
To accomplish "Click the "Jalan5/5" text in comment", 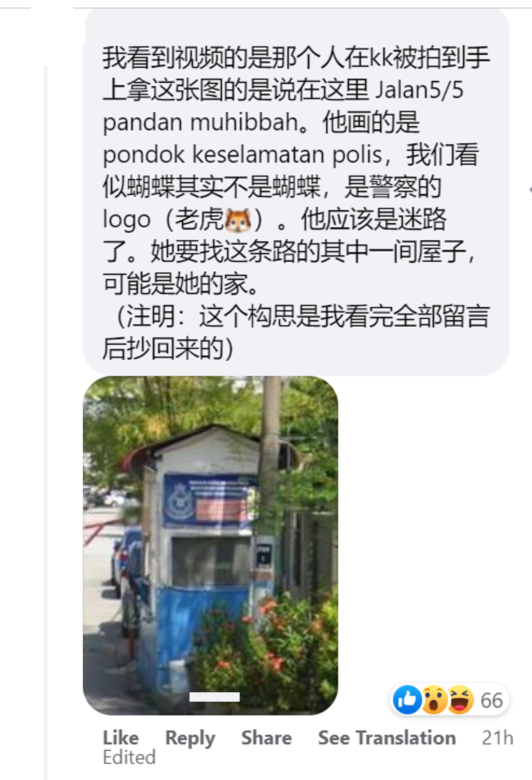I will pos(419,90).
